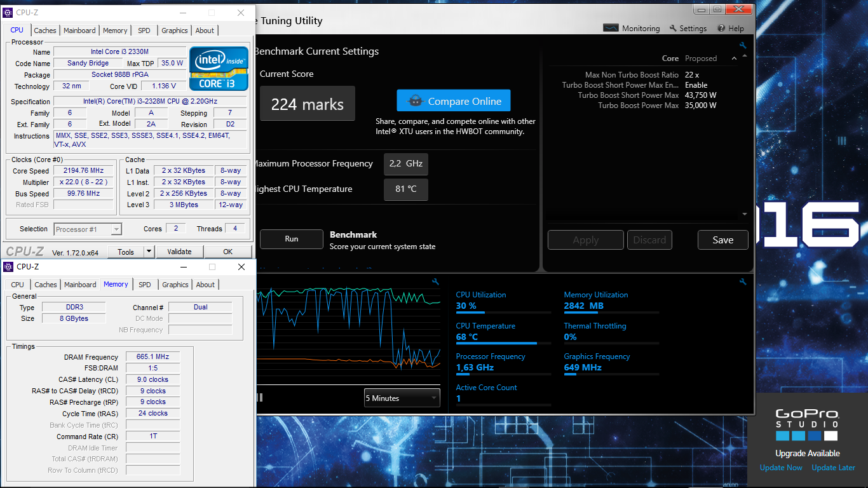The width and height of the screenshot is (868, 488).
Task: Click Update Now link in GoPro Studio
Action: click(781, 468)
